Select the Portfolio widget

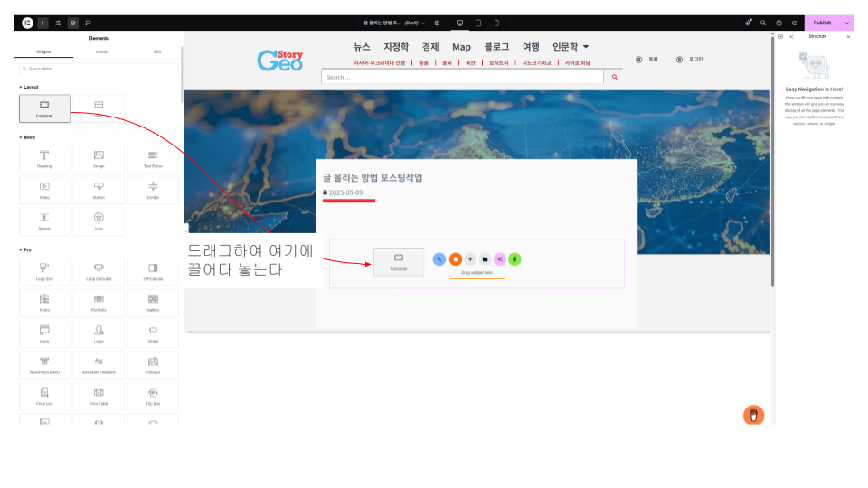tap(99, 303)
